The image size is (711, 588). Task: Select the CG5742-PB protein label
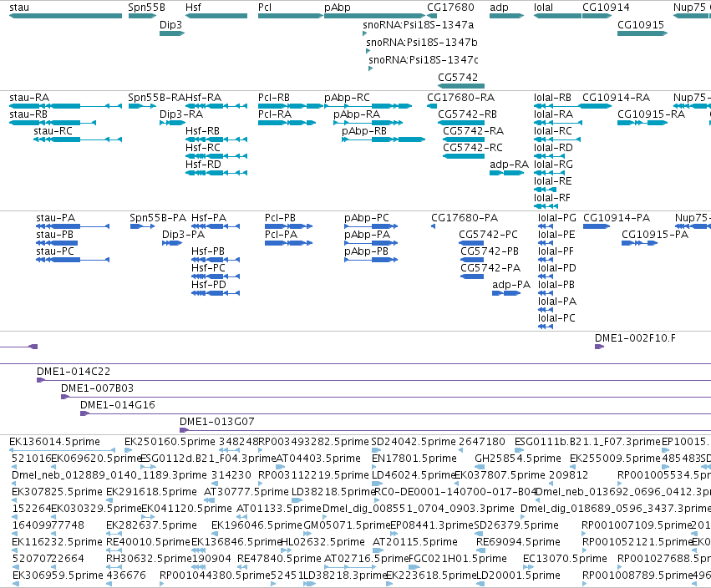click(x=490, y=251)
